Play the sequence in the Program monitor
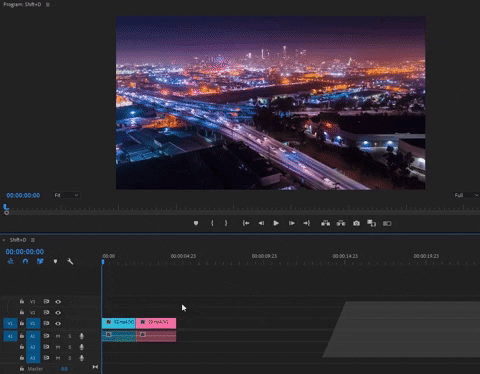 pos(276,223)
